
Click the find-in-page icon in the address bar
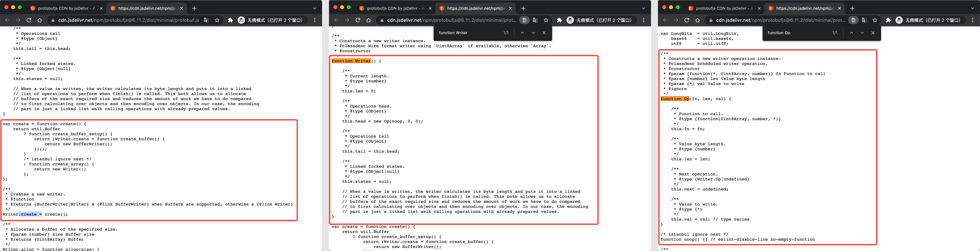click(525, 20)
